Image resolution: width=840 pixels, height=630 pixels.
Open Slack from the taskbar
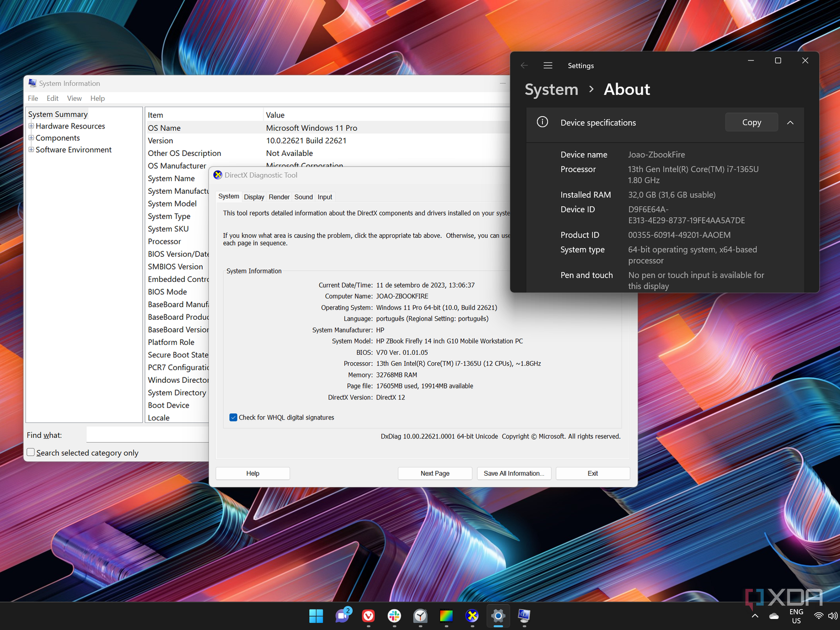pos(394,616)
